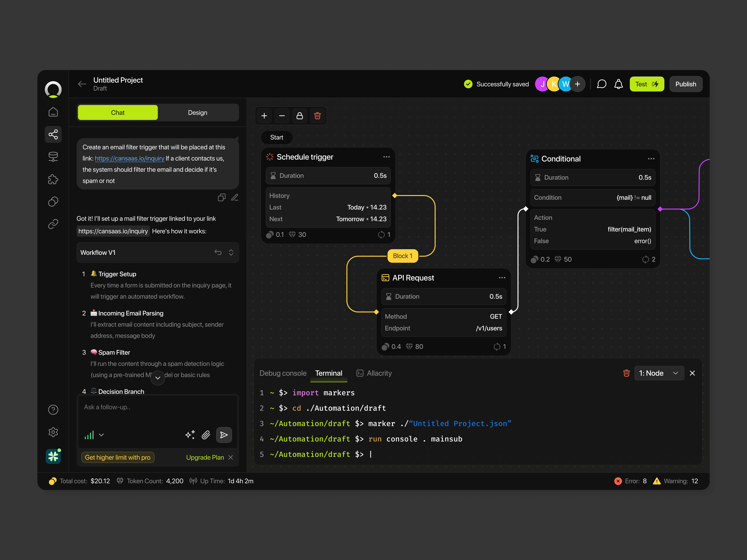This screenshot has height=560, width=747.
Task: Click the green asterisk app icon
Action: click(53, 456)
